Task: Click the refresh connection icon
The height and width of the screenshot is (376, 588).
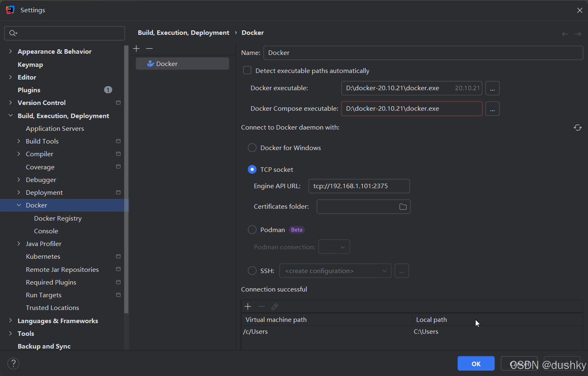Action: 578,128
